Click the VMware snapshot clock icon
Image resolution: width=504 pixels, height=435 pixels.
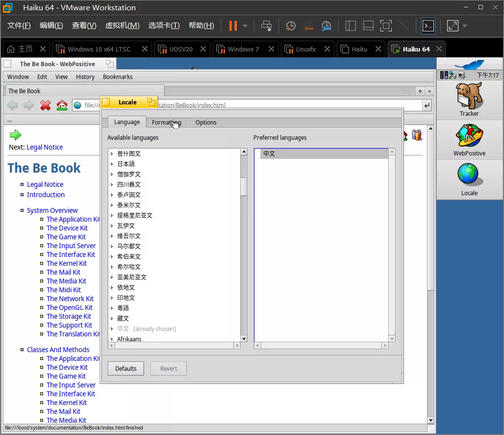(291, 26)
